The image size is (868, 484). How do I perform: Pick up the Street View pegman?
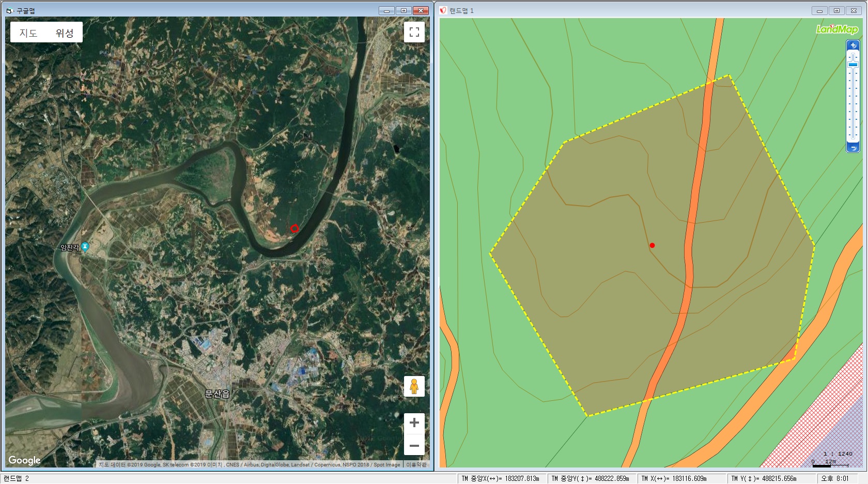click(414, 386)
